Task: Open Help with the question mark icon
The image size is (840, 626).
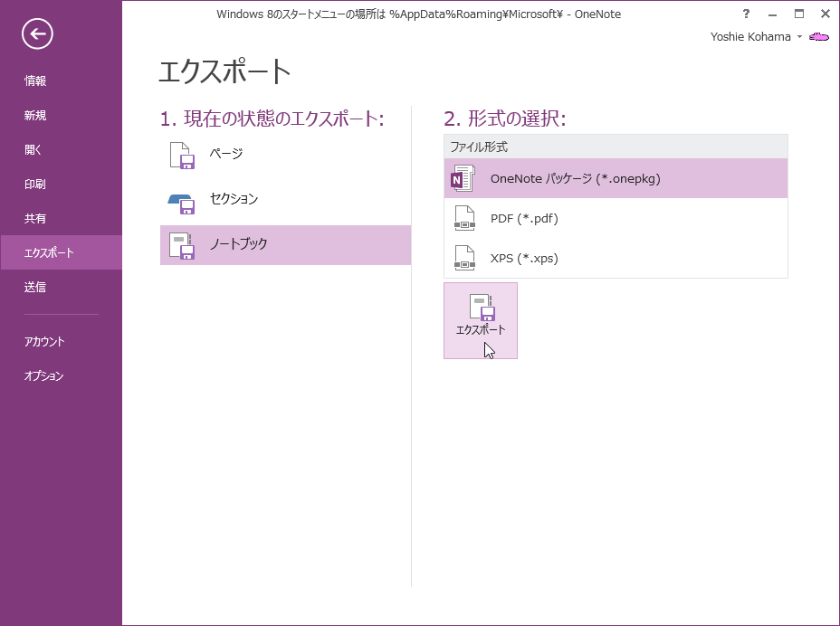Action: coord(746,14)
